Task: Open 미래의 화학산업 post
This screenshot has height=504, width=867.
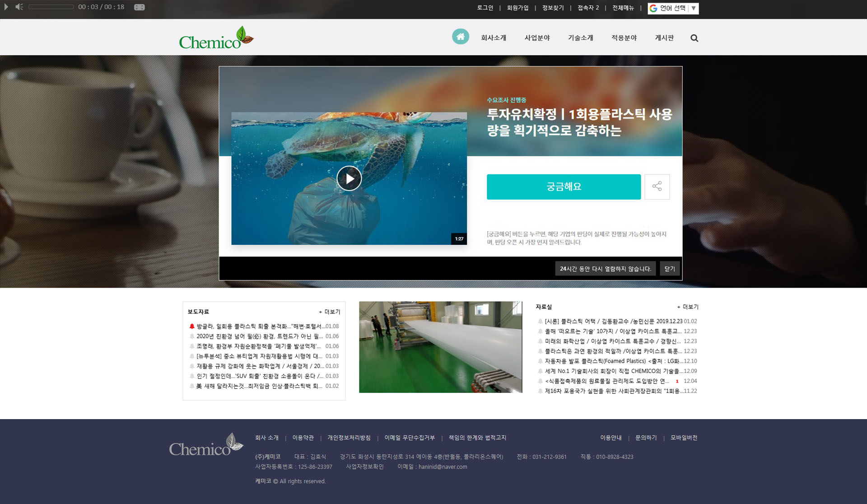Action: click(x=613, y=341)
